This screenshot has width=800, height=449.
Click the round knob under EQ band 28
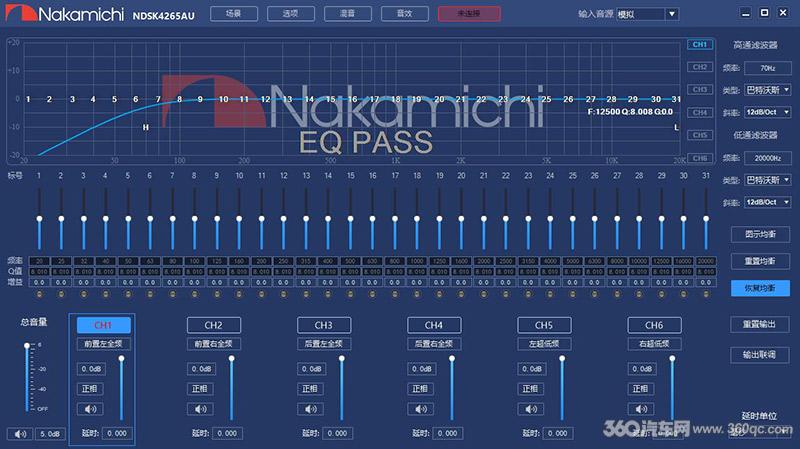pos(639,294)
